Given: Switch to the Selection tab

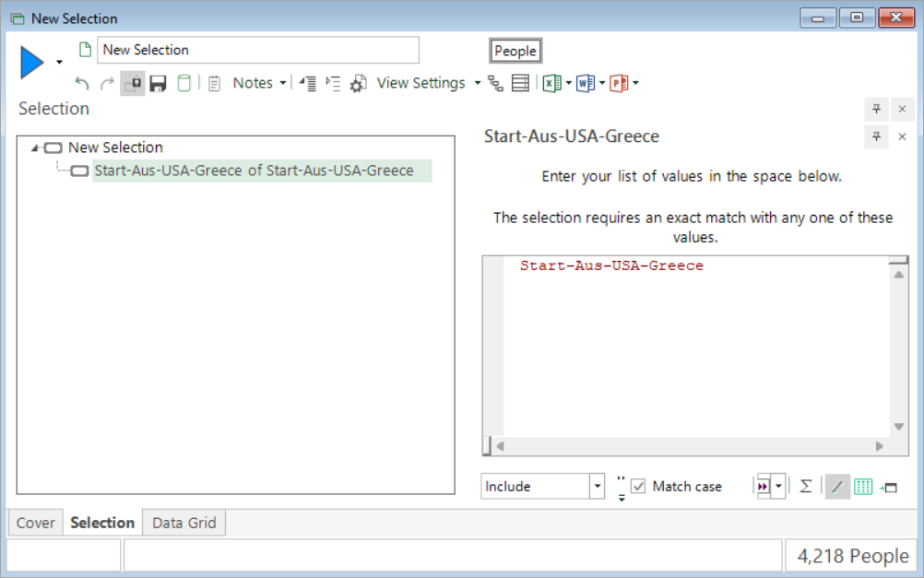Looking at the screenshot, I should (102, 523).
